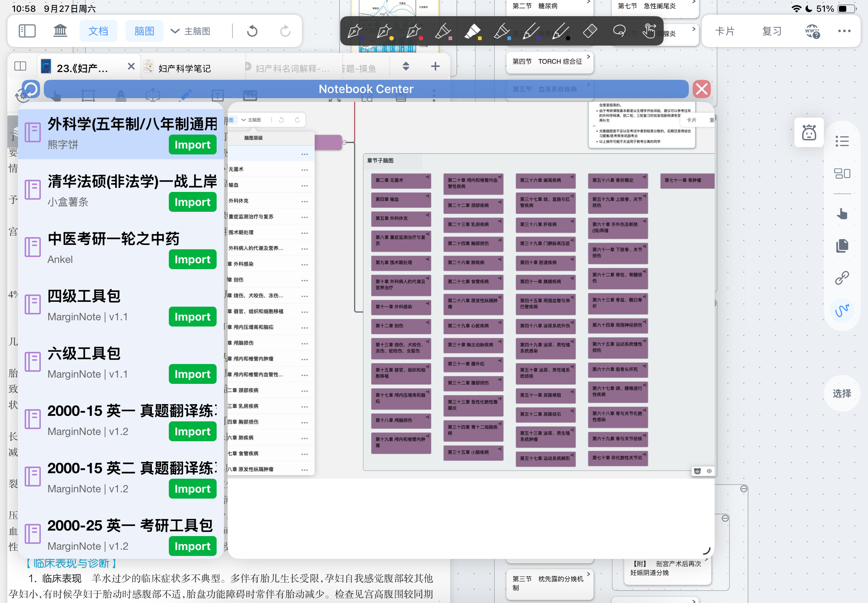This screenshot has height=603, width=868.
Task: Click the link chain icon
Action: tap(842, 278)
